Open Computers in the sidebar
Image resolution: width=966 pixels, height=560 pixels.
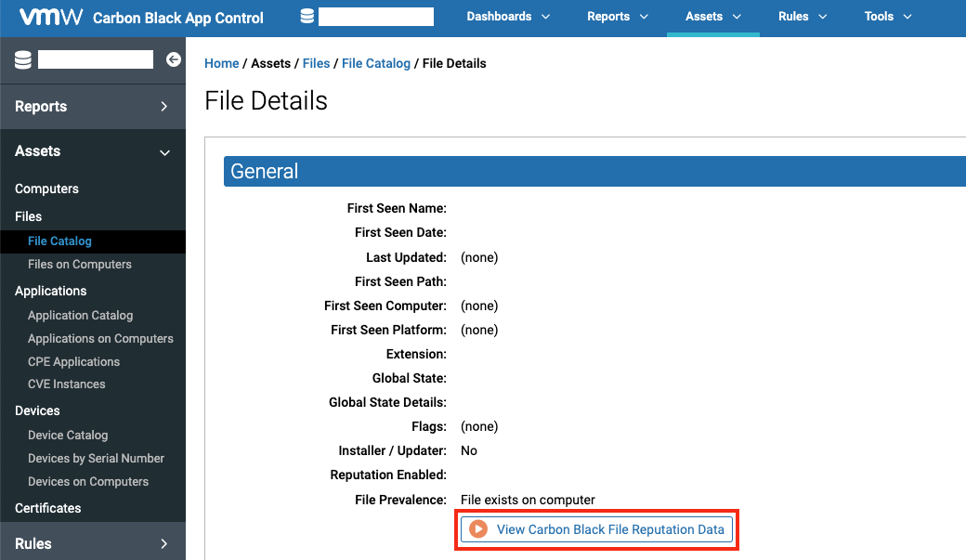click(46, 189)
